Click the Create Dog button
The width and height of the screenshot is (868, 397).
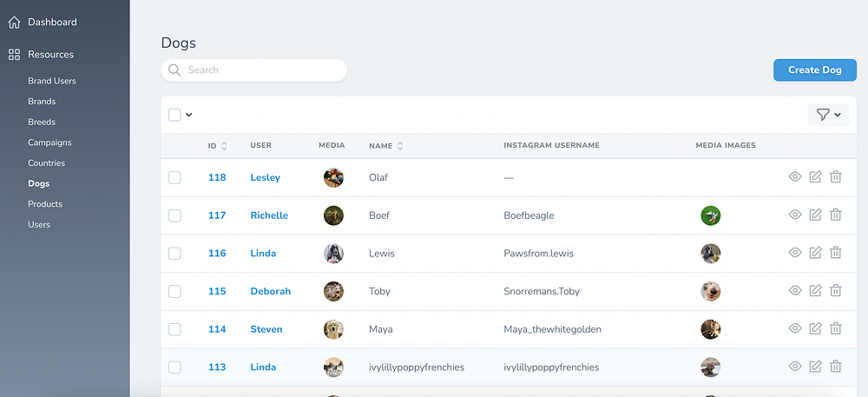point(814,70)
